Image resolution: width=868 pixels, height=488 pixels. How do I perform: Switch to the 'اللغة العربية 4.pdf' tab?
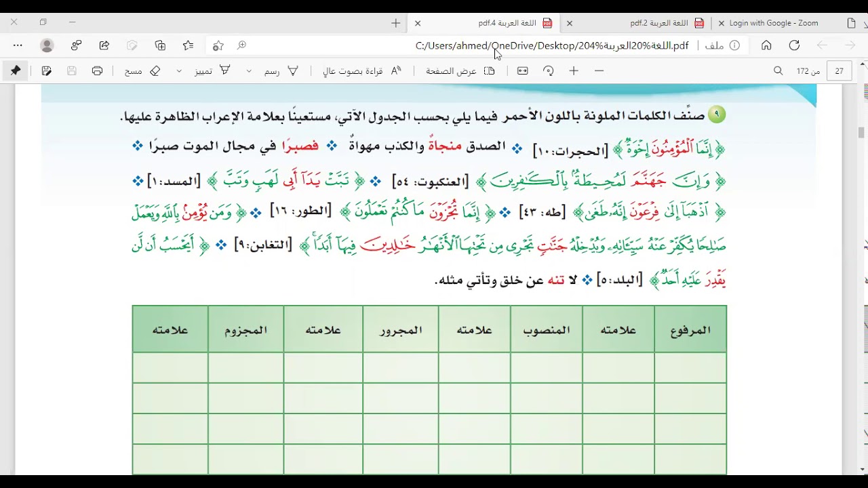[485, 23]
